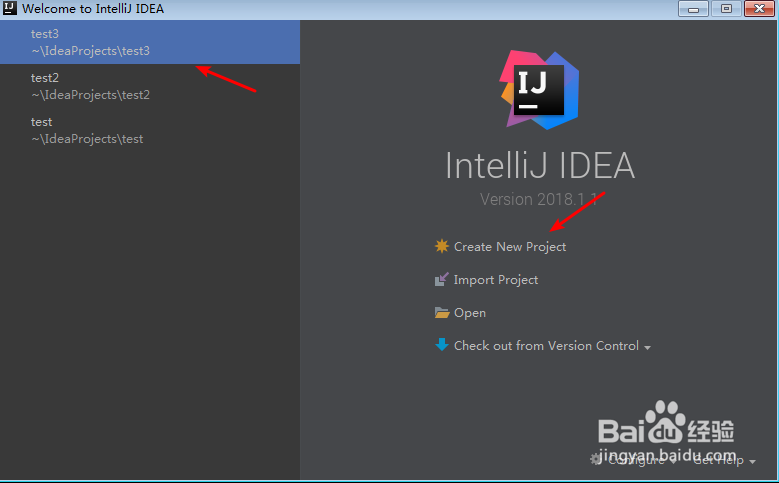Click the IntelliJ IDEA title bar icon
This screenshot has height=483, width=779.
9,8
